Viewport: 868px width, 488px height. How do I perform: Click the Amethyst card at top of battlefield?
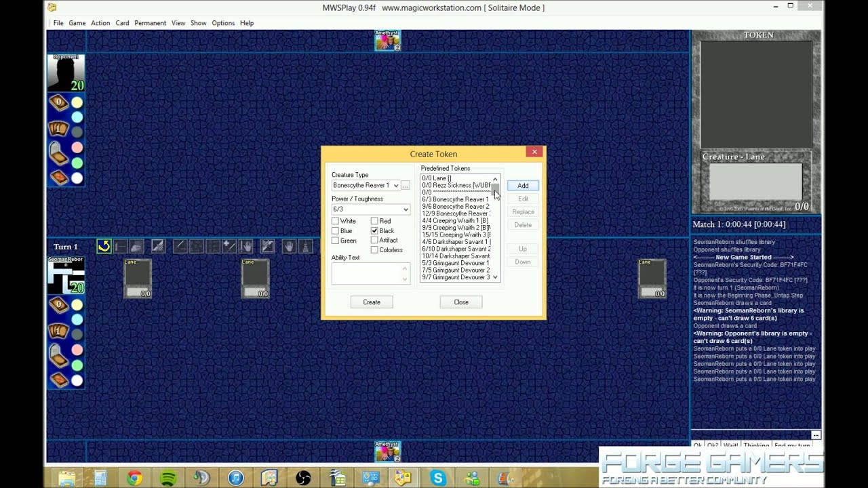[x=388, y=40]
